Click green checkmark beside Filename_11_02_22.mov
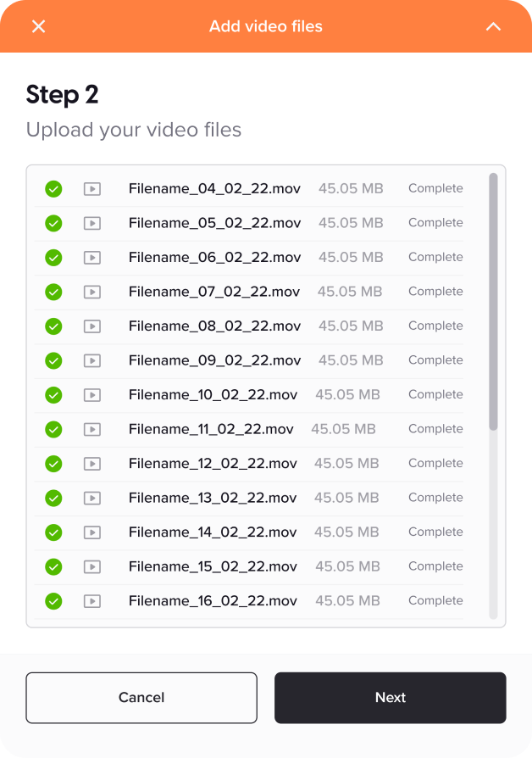This screenshot has height=758, width=532. [x=53, y=429]
